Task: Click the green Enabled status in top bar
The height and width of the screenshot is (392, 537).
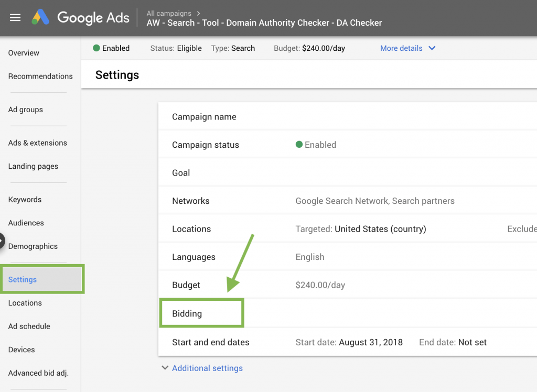Action: [x=111, y=48]
